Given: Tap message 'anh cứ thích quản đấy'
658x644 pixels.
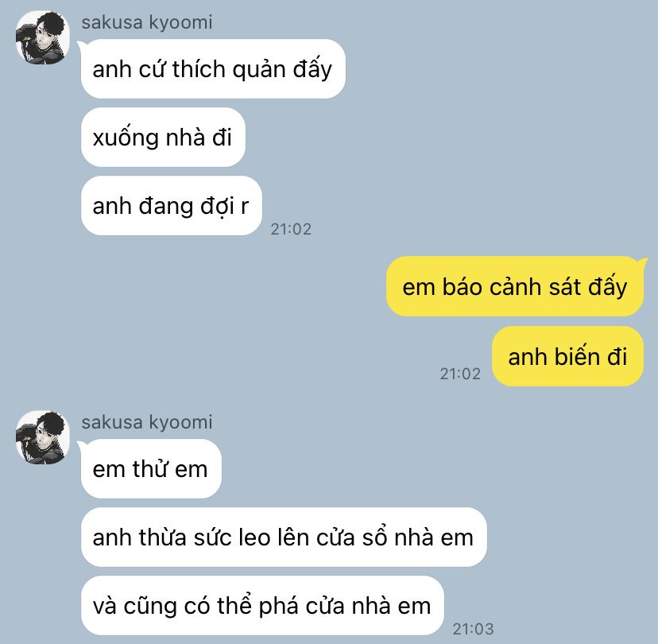Looking at the screenshot, I should (x=213, y=69).
